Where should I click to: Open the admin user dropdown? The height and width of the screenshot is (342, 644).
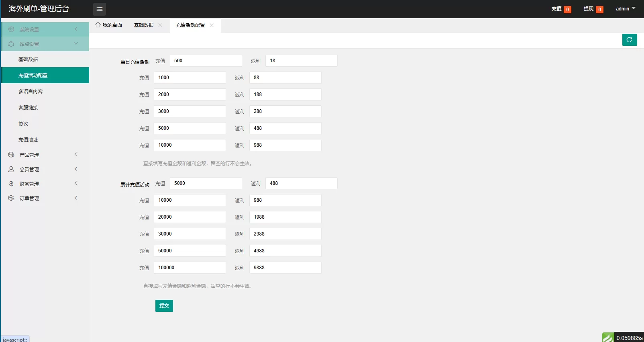point(626,9)
